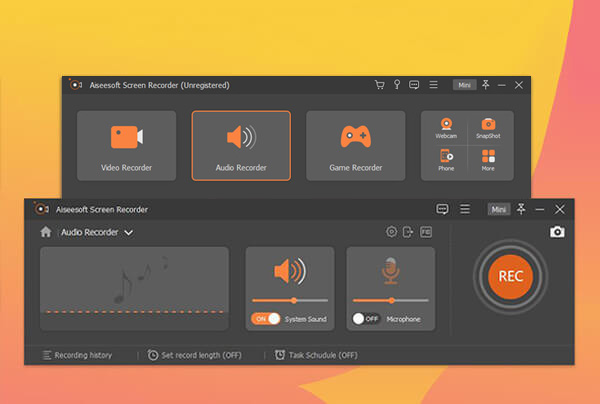Open hamburger menu in Unregistered window

[x=434, y=85]
